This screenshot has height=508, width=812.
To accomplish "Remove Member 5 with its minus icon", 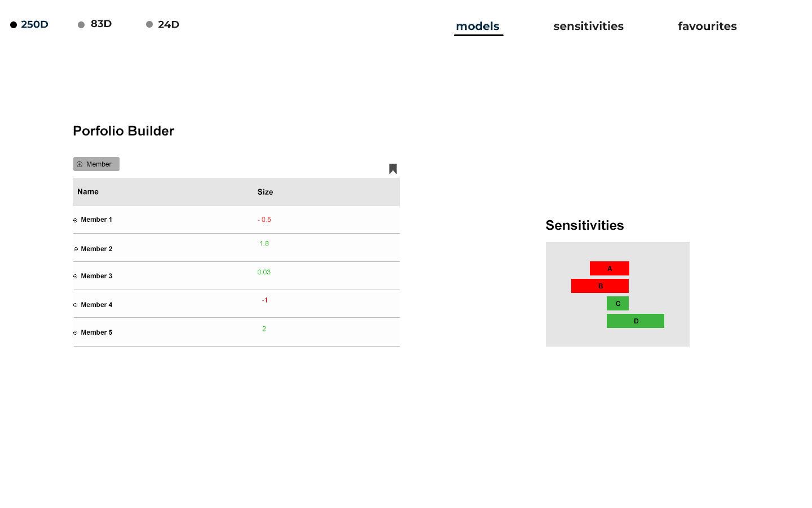I will pyautogui.click(x=76, y=333).
